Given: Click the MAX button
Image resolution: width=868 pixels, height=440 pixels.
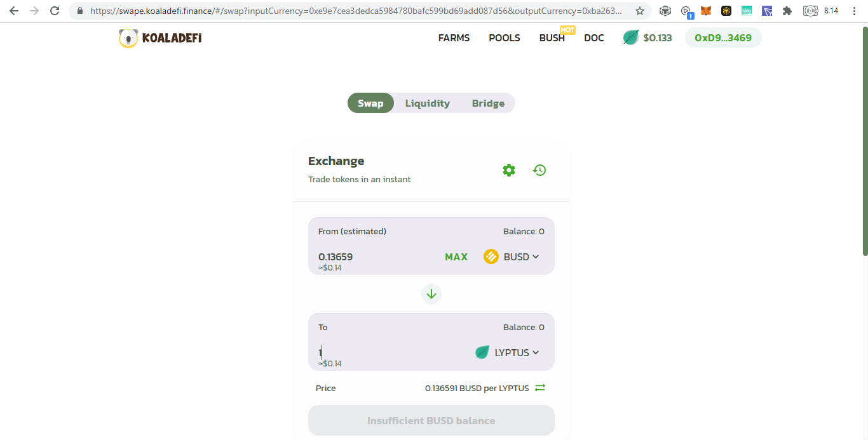Looking at the screenshot, I should tap(456, 257).
